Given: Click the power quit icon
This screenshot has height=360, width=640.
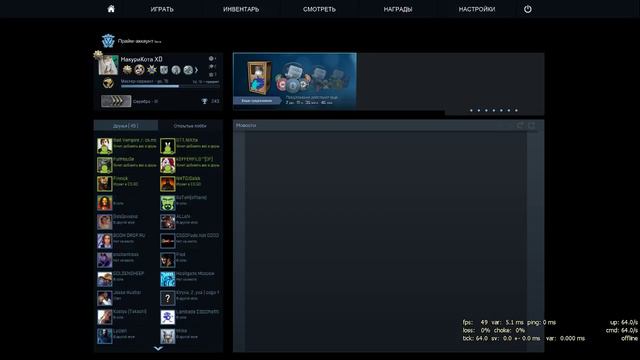Looking at the screenshot, I should (528, 9).
